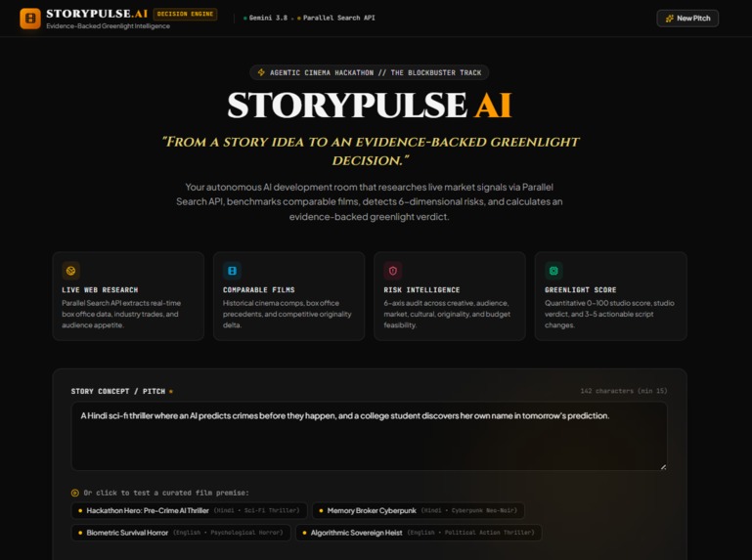Select Memory Broker Cyberpunk premise

click(419, 510)
